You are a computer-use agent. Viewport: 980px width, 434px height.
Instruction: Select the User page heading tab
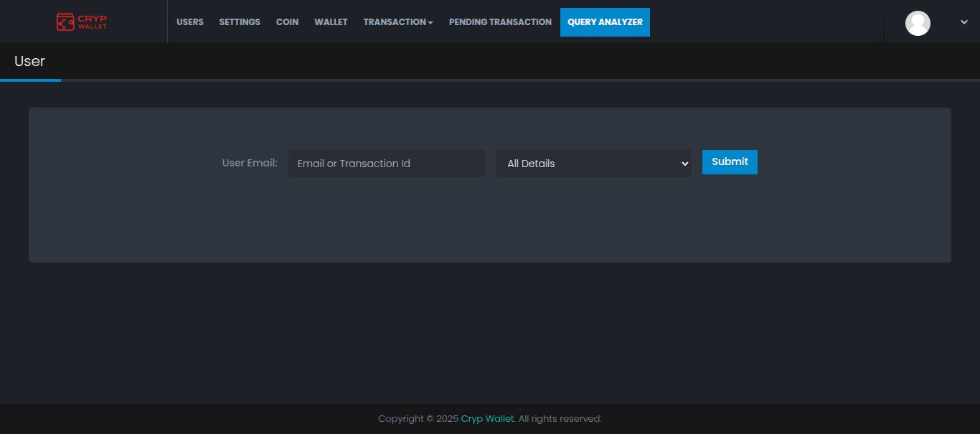coord(30,62)
